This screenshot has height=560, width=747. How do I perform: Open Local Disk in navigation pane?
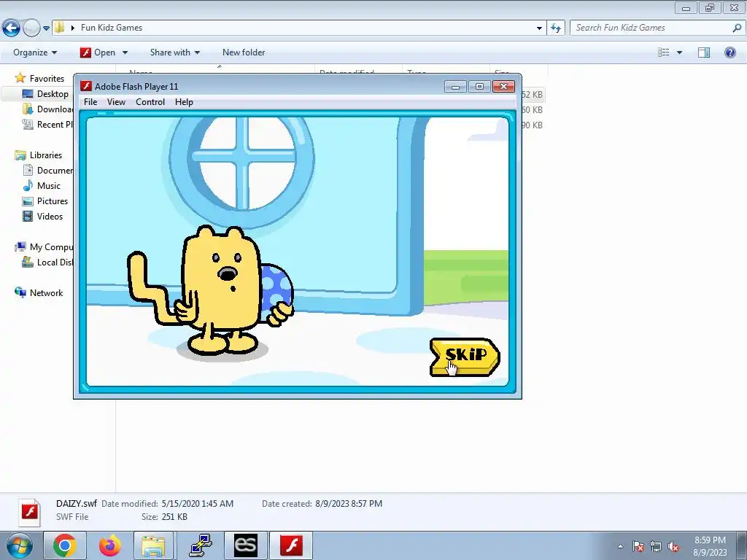[55, 262]
